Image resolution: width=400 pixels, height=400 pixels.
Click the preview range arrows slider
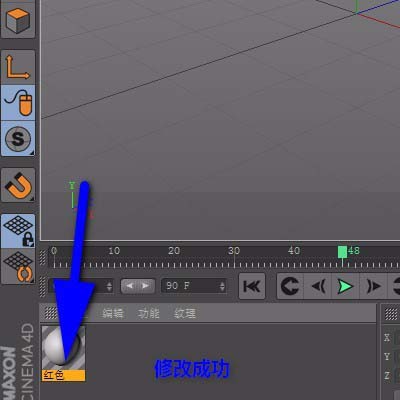click(x=138, y=286)
